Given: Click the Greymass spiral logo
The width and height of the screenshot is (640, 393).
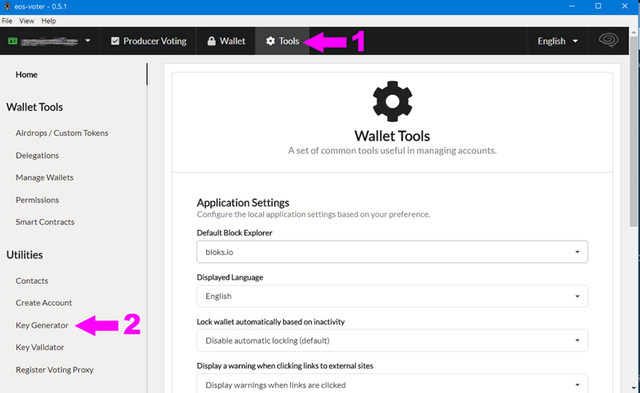Looking at the screenshot, I should (608, 40).
